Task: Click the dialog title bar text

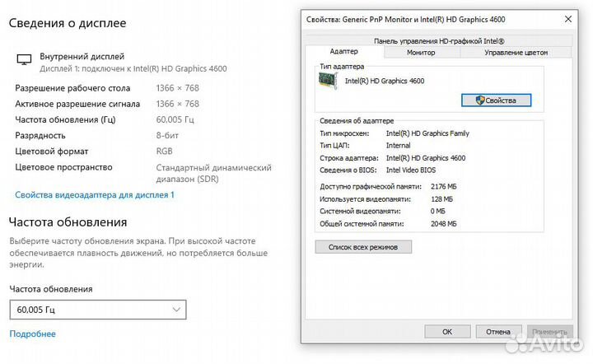Action: click(405, 19)
